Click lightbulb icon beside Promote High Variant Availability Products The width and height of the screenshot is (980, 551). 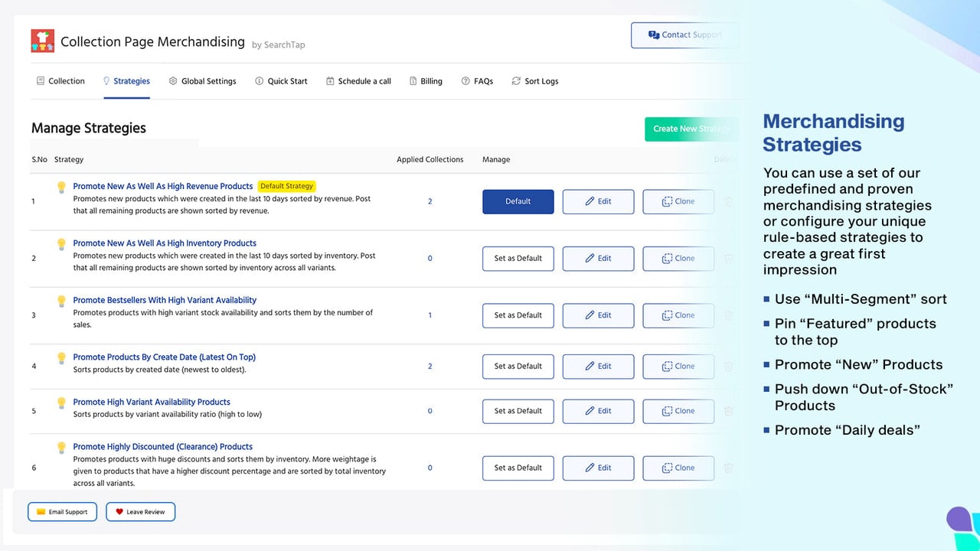click(x=62, y=403)
